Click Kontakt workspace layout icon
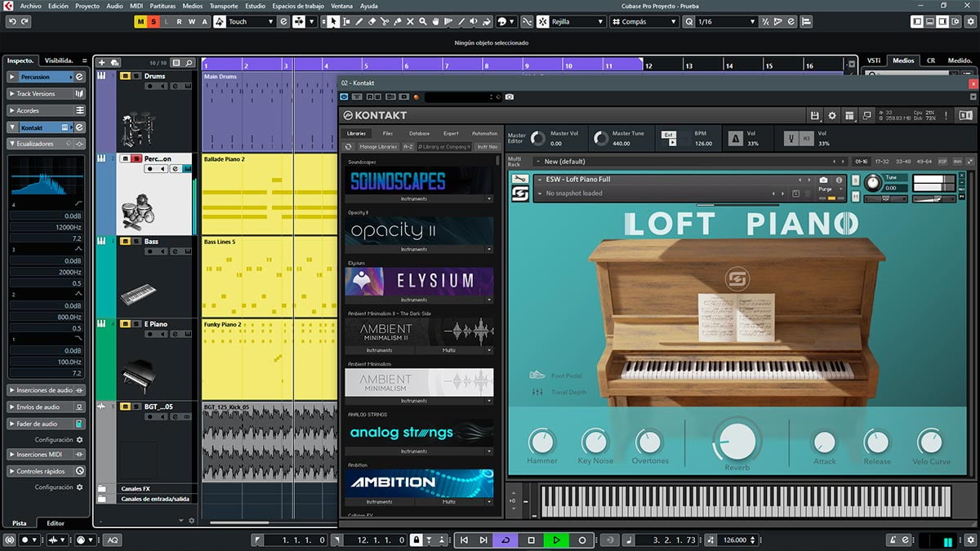 849,116
